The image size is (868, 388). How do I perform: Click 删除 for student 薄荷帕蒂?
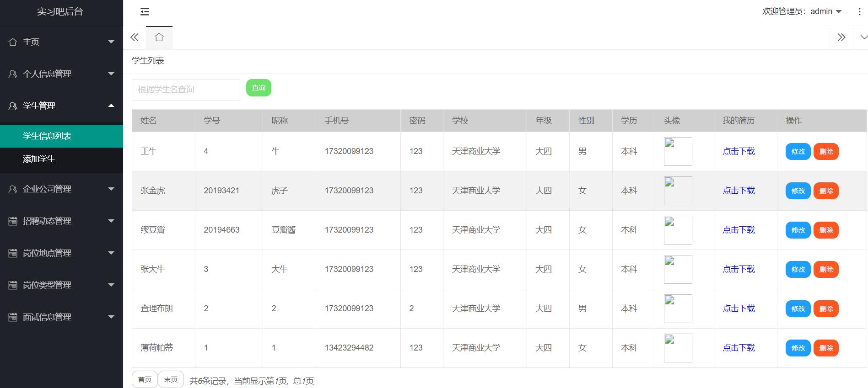coord(826,348)
